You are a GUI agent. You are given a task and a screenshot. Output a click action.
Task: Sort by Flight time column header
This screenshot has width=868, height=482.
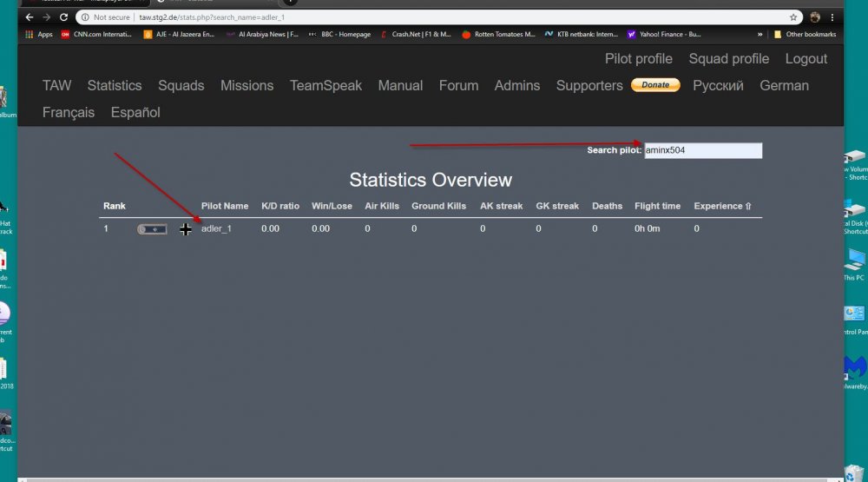coord(658,206)
